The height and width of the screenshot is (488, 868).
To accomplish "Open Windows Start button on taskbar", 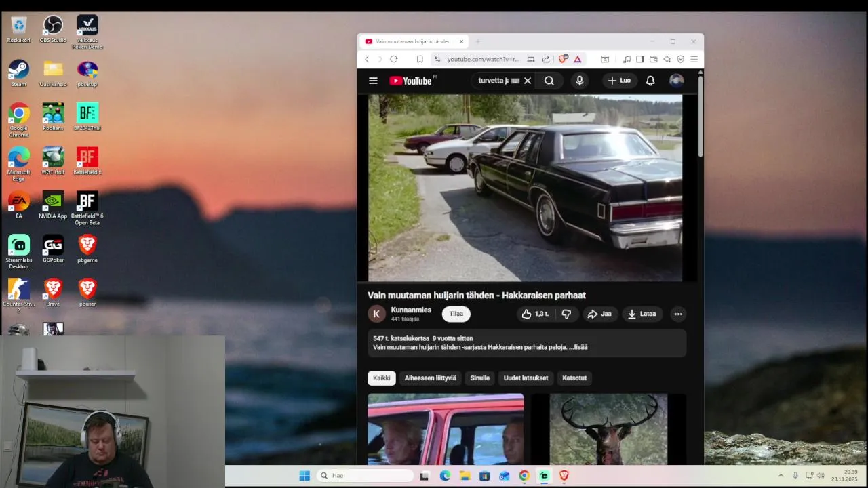I will [x=304, y=476].
